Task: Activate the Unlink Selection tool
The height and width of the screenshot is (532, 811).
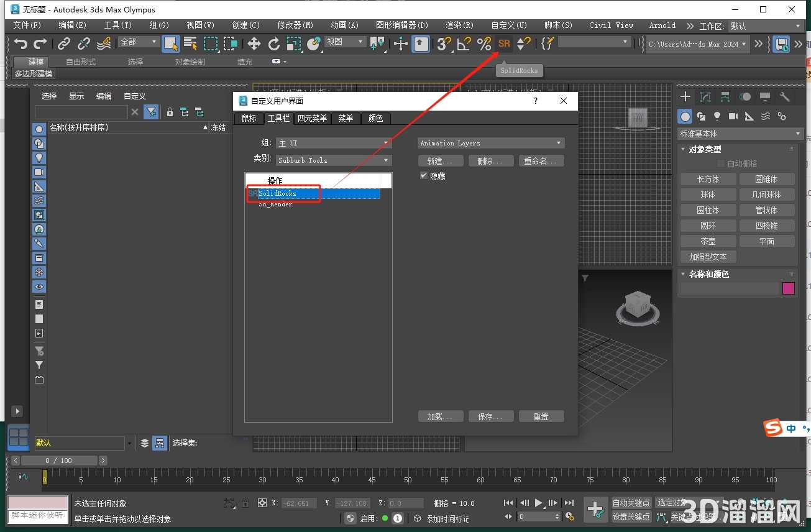Action: (84, 44)
